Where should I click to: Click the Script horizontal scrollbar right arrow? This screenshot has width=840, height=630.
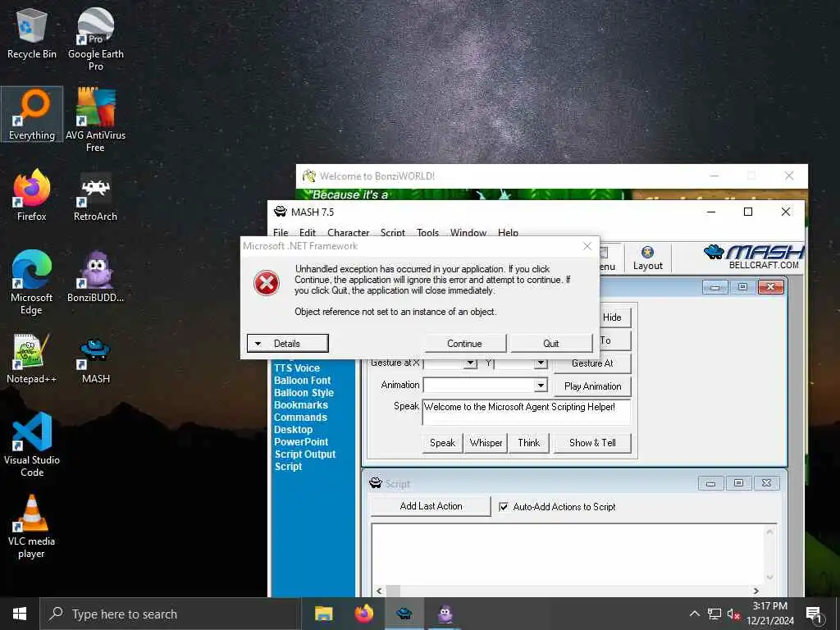(756, 591)
